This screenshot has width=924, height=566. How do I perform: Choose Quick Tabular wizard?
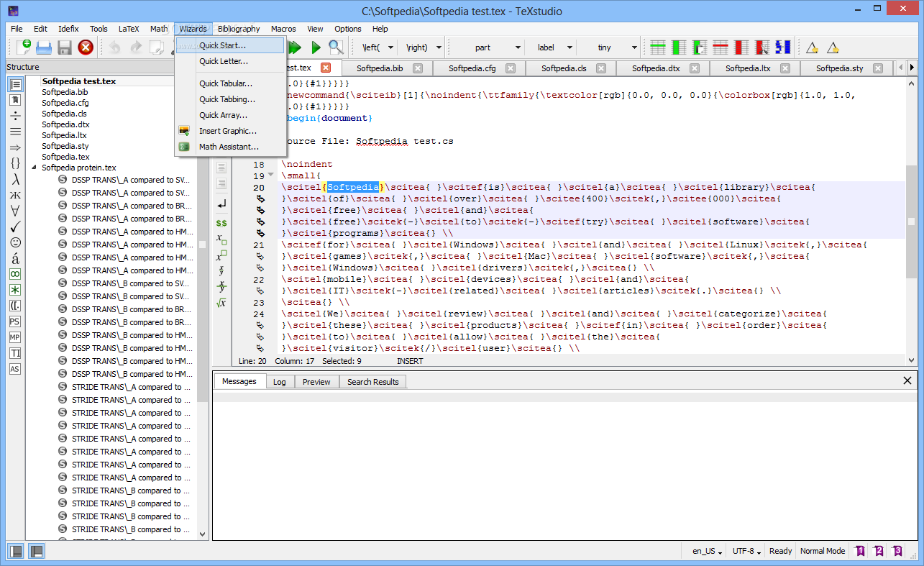tap(231, 83)
